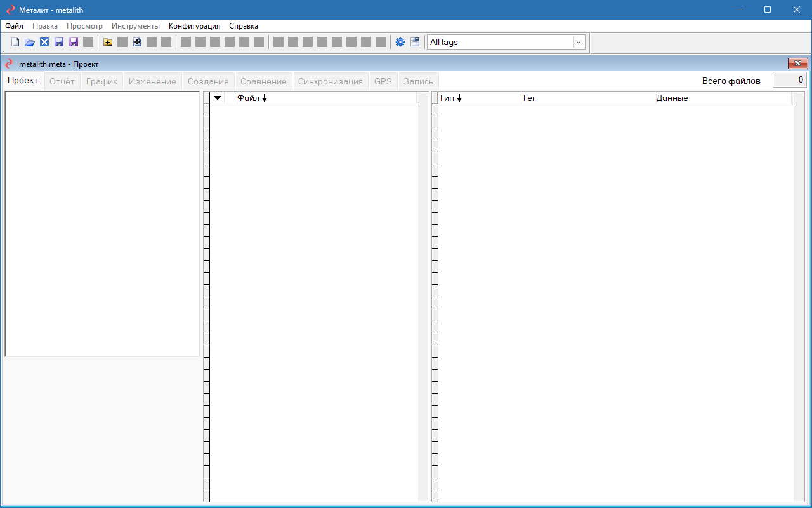Open the black triangle dropdown in file list header
This screenshot has height=508, width=812.
click(218, 98)
